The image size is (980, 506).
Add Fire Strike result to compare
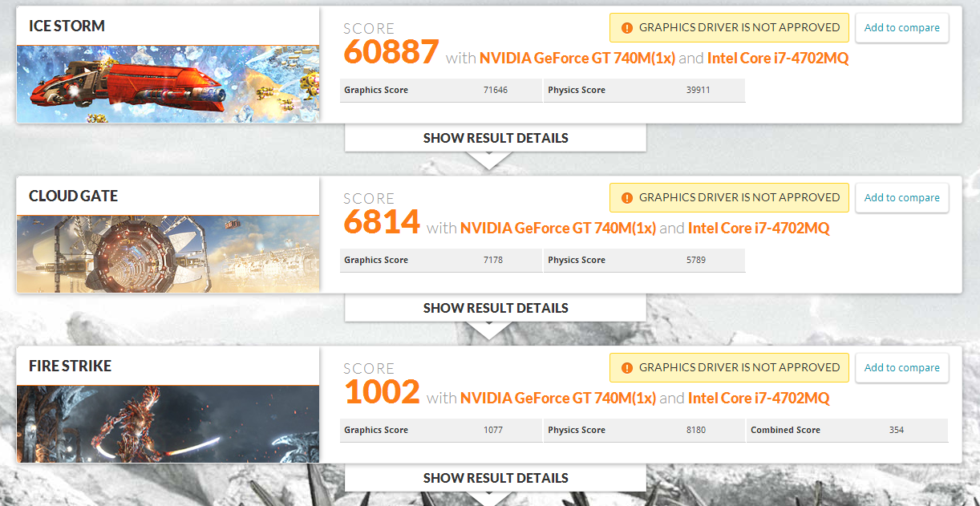902,367
